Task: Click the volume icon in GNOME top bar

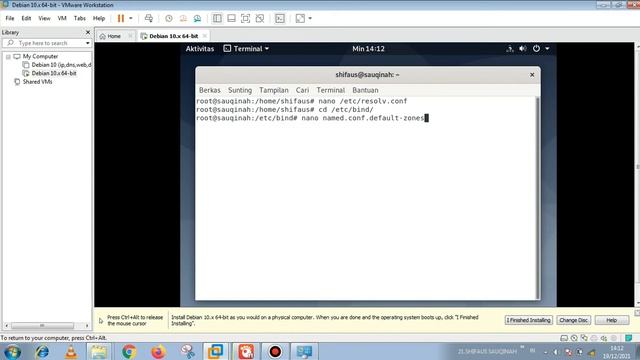Action: [523, 49]
